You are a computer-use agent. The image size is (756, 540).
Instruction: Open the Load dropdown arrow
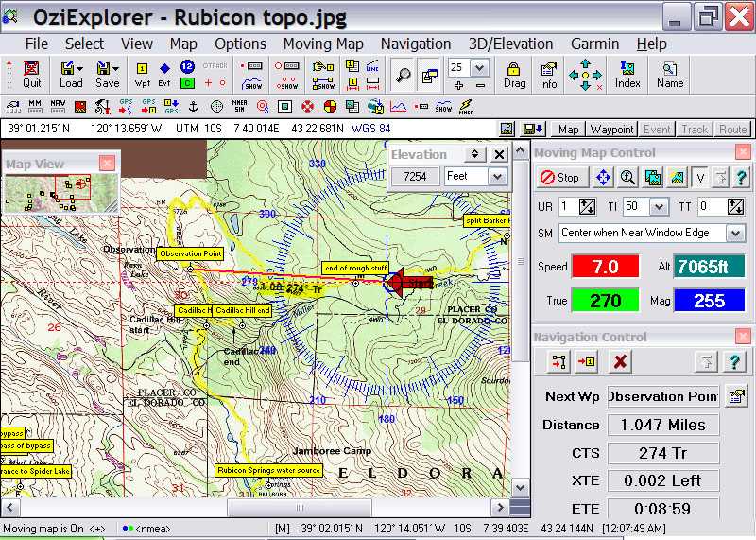pyautogui.click(x=80, y=68)
